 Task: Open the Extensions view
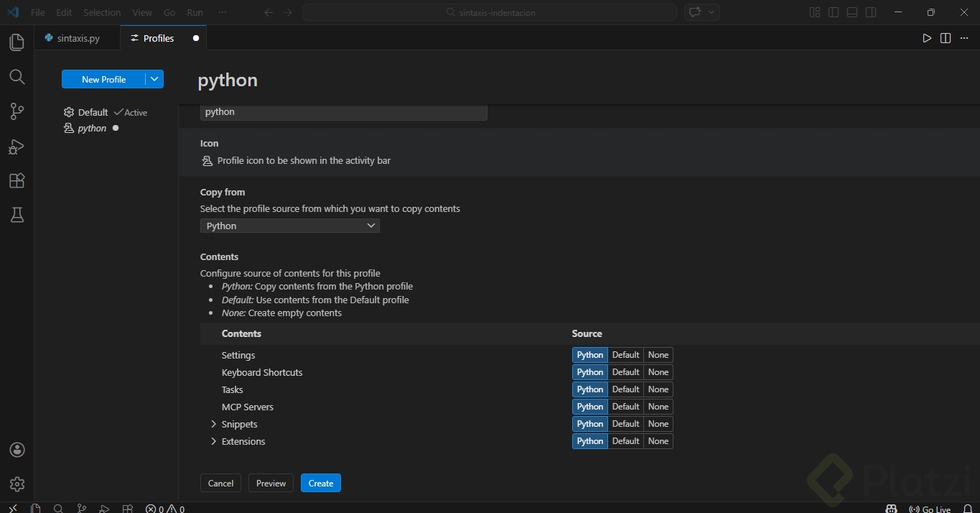(x=17, y=180)
